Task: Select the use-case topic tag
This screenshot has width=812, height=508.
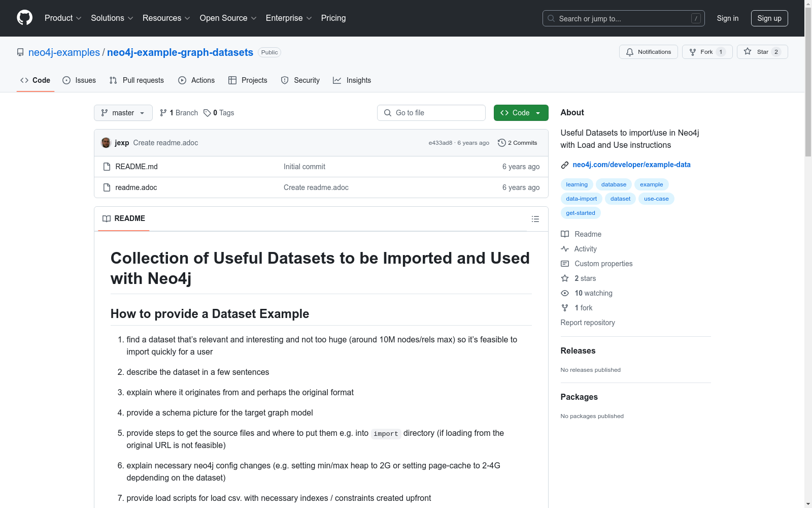Action: [x=656, y=199]
